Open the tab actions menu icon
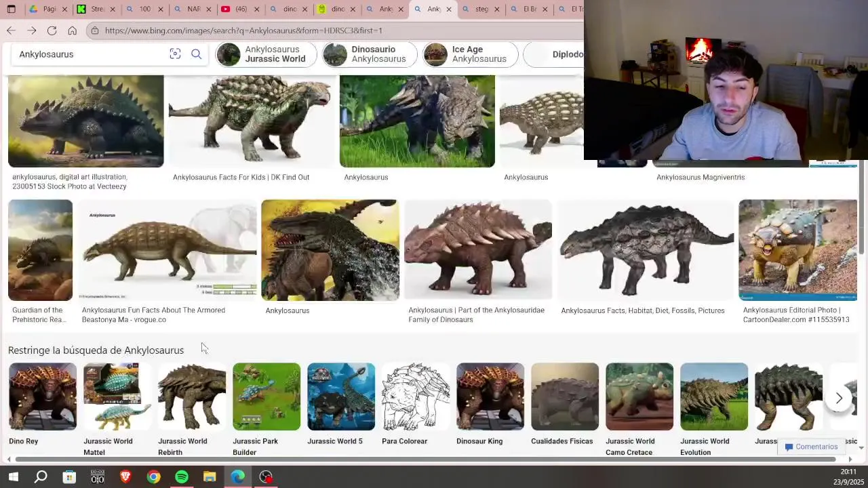The height and width of the screenshot is (488, 868). coord(11,9)
